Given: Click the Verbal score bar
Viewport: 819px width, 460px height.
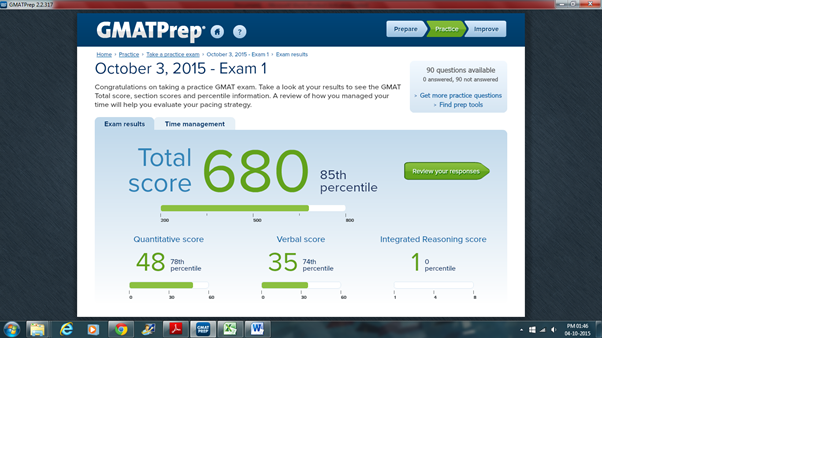Looking at the screenshot, I should click(301, 285).
